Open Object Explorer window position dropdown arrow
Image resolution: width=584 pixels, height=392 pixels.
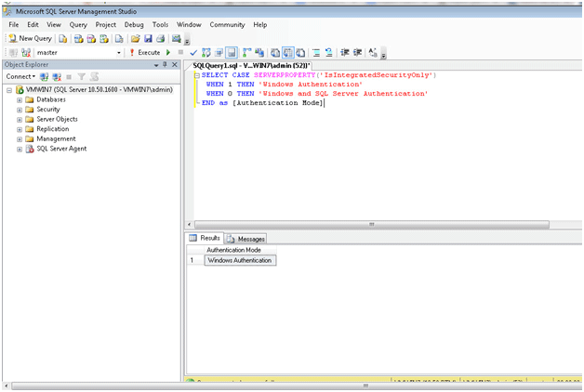[156, 65]
